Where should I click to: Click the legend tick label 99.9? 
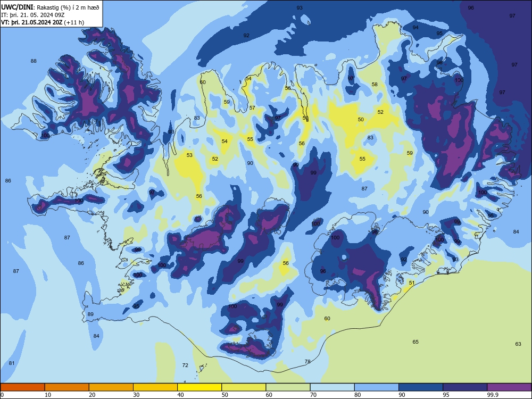click(493, 395)
